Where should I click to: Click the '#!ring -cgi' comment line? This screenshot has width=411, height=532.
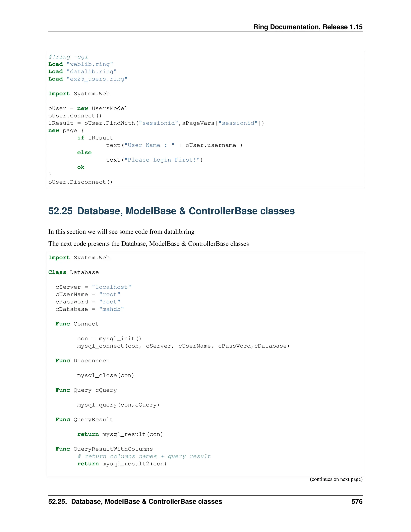pos(68,57)
